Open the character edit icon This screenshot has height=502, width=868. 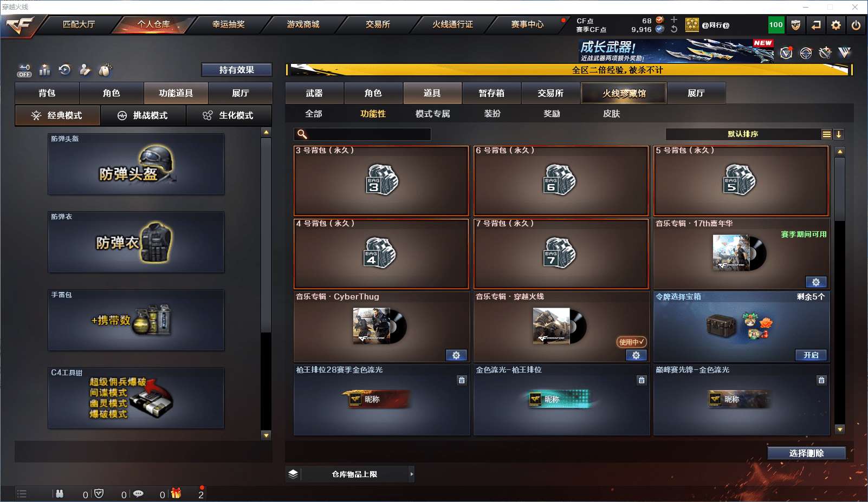85,69
